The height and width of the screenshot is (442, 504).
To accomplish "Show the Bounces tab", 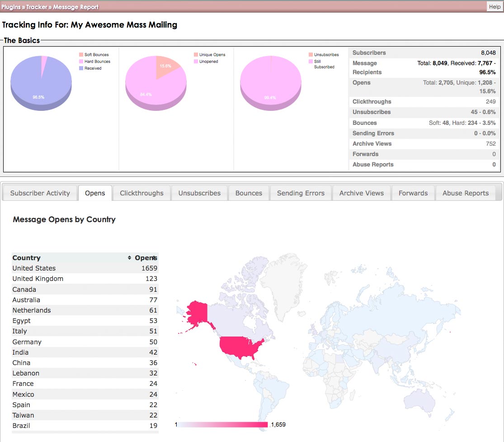I will [x=249, y=193].
